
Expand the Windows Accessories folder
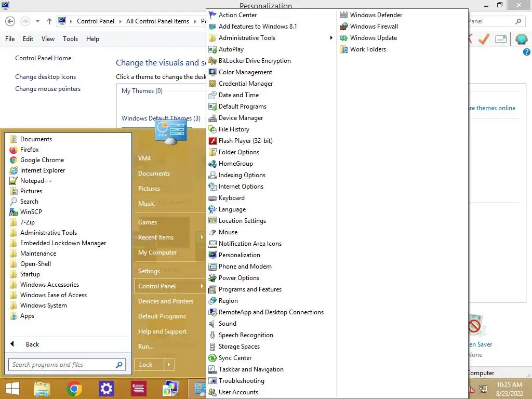coord(49,285)
